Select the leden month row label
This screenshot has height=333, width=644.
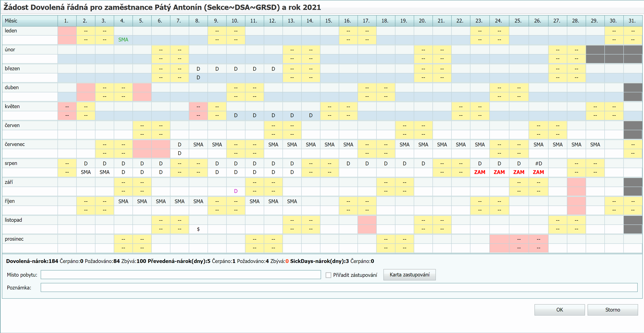(x=30, y=31)
